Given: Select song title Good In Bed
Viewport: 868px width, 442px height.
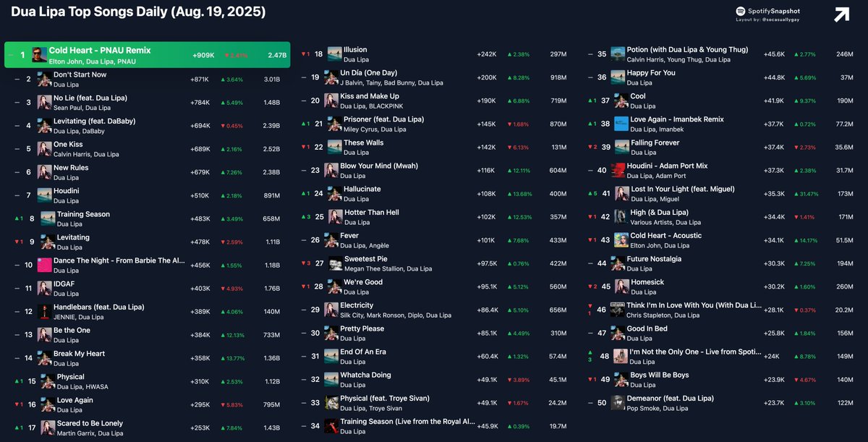Looking at the screenshot, I should 647,328.
